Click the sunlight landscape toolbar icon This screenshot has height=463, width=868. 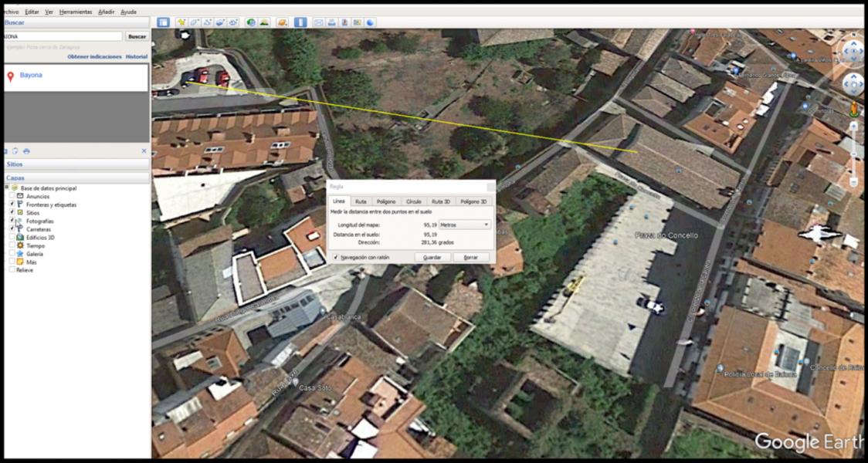tap(264, 22)
